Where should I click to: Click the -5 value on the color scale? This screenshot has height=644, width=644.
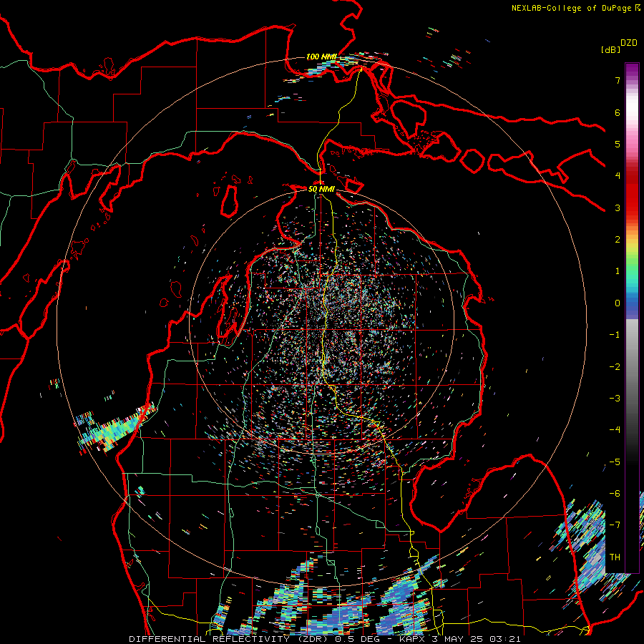point(615,462)
